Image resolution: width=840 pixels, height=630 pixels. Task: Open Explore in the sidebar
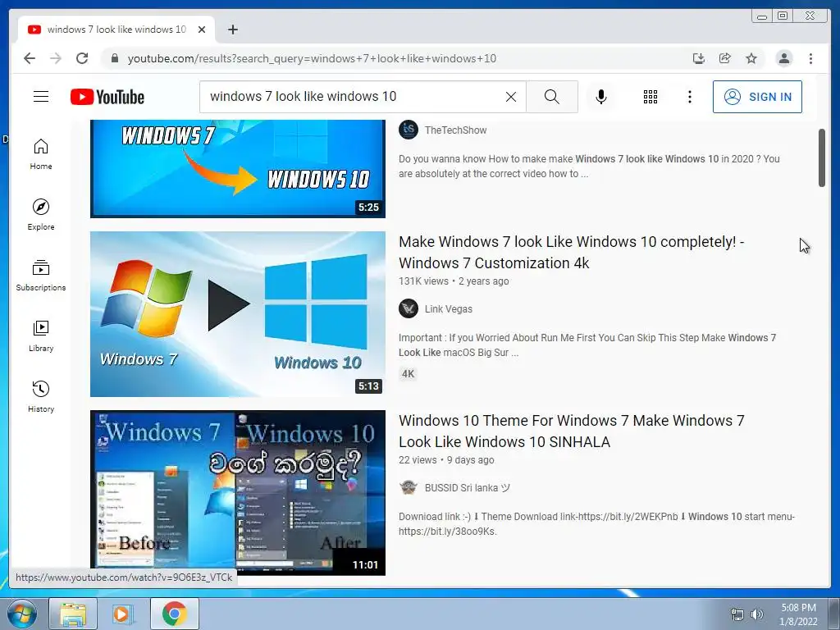point(41,214)
